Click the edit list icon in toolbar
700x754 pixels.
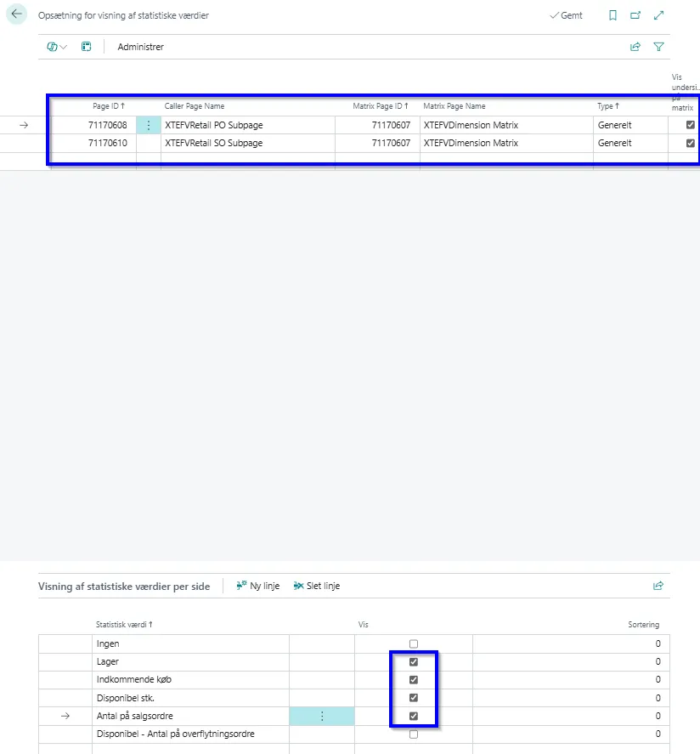pos(86,47)
